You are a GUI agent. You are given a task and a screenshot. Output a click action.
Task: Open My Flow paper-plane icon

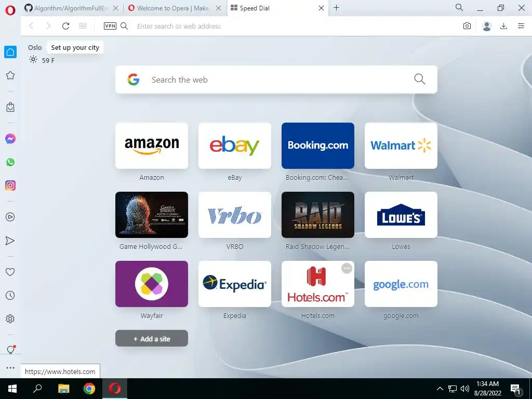point(10,241)
